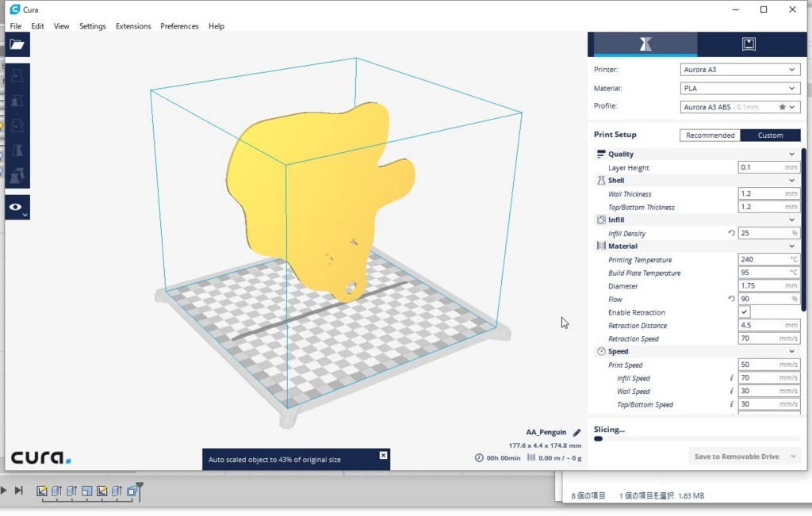The image size is (812, 516).
Task: Select the Per Model Settings tool
Action: coord(17,175)
